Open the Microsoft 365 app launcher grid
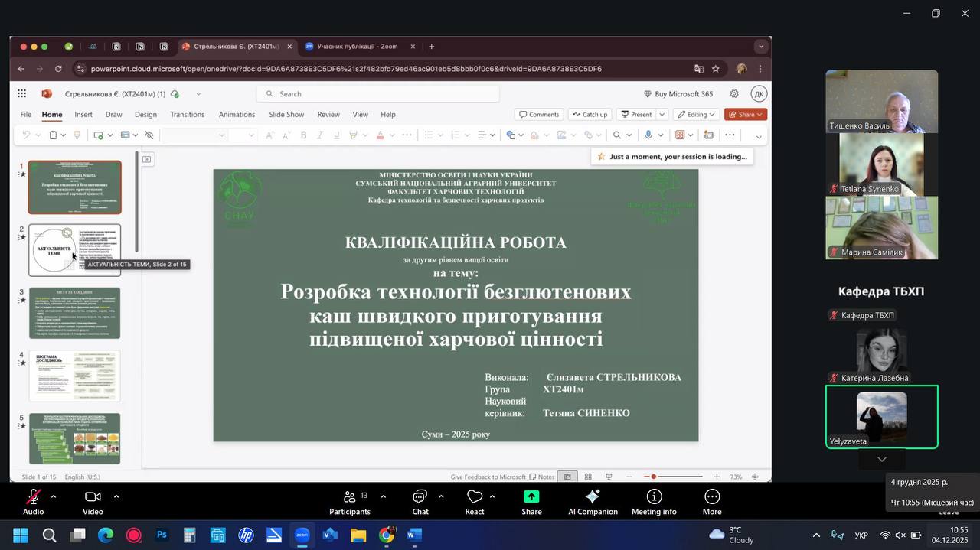Image resolution: width=980 pixels, height=550 pixels. (22, 94)
